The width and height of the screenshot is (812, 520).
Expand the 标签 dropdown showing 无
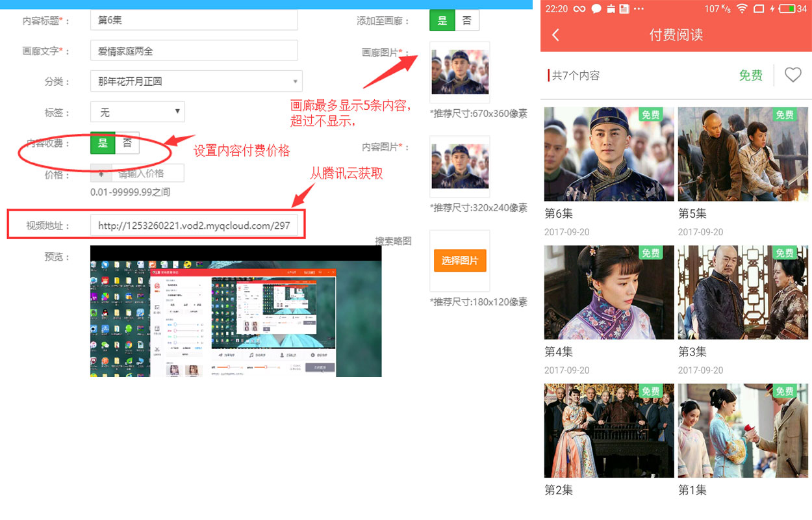pos(138,112)
